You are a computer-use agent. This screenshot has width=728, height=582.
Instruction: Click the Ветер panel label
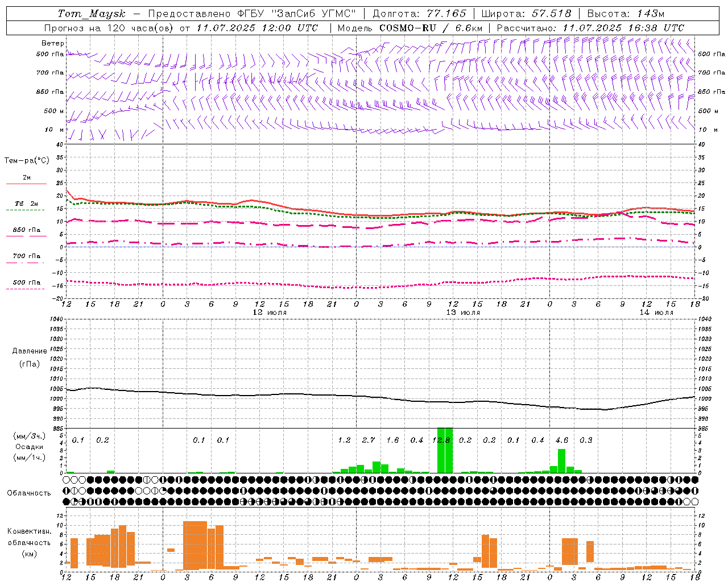pyautogui.click(x=53, y=43)
